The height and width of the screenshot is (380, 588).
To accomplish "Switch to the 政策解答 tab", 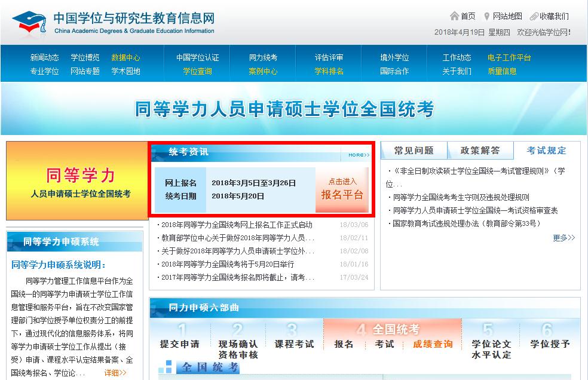I will [x=480, y=151].
